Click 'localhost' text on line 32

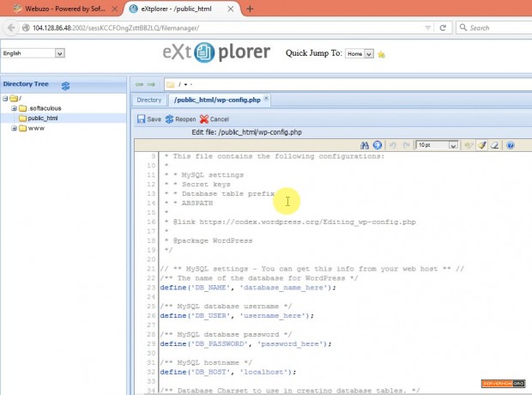tap(264, 372)
